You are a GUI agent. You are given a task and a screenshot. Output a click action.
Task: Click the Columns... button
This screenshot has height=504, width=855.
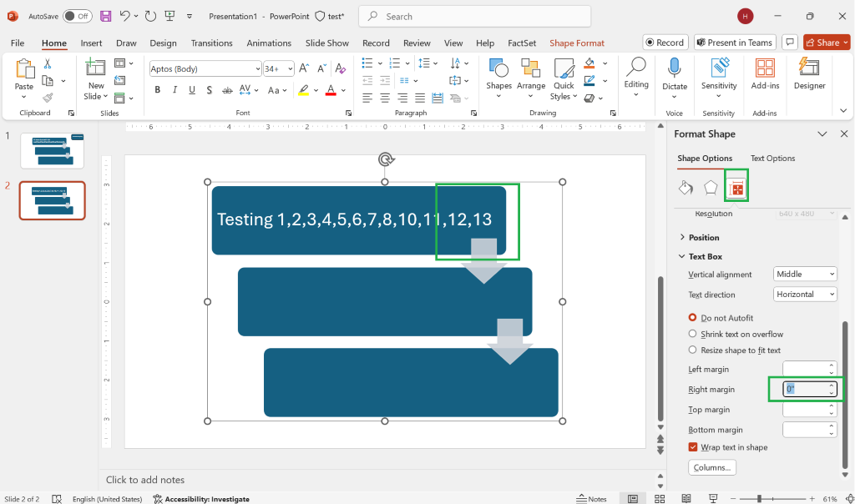712,468
